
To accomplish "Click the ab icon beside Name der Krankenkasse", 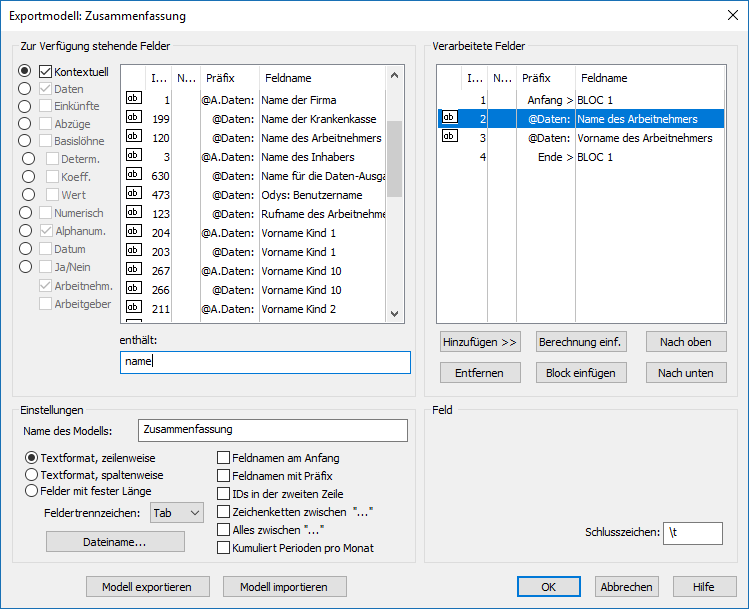I will 134,117.
